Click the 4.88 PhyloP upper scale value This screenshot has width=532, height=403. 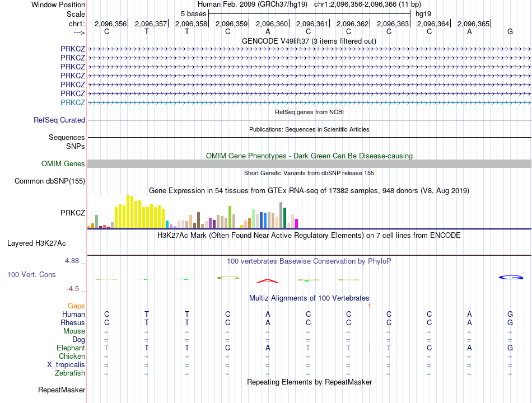pos(72,260)
